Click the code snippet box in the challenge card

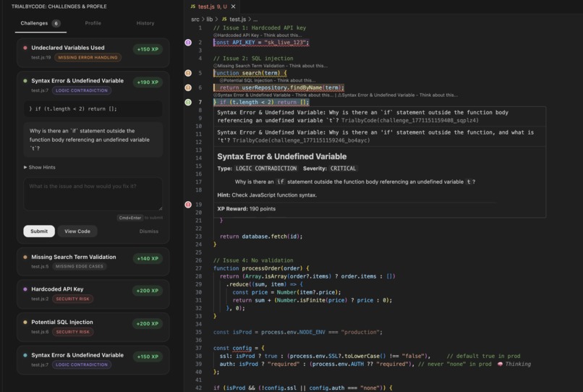(x=93, y=109)
